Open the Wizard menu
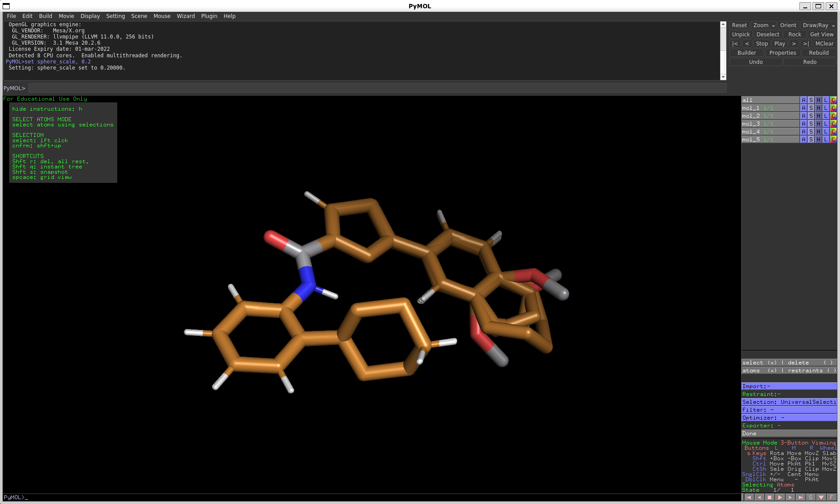This screenshot has width=840, height=504. click(185, 16)
